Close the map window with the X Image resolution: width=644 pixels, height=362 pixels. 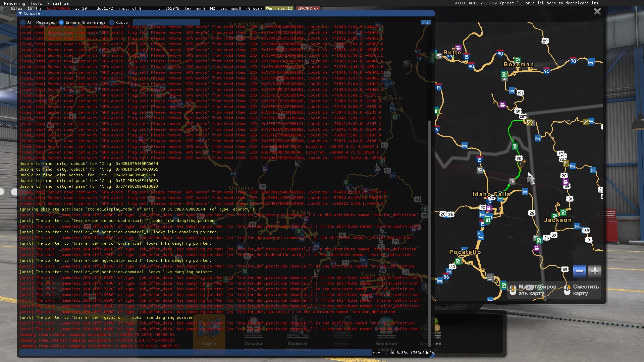[x=597, y=11]
